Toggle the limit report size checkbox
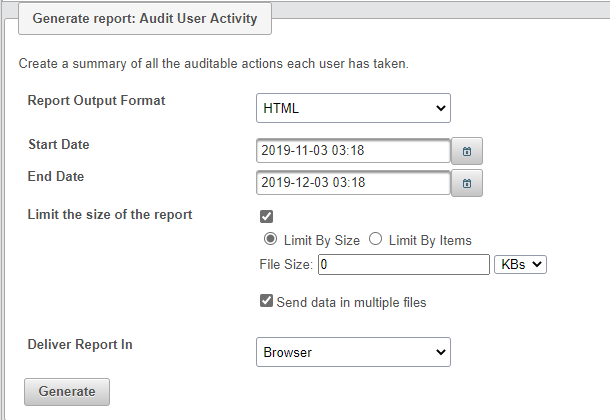Viewport: 610px width, 420px height. [266, 216]
